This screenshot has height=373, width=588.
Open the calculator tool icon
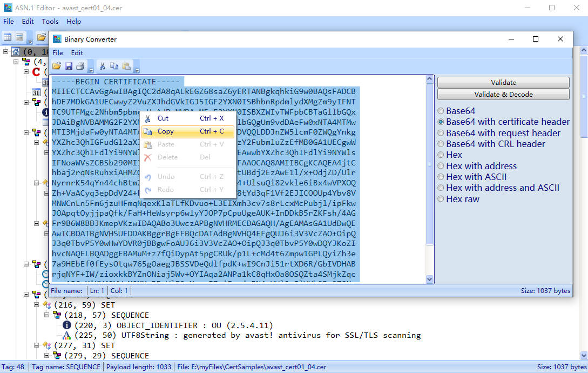(x=19, y=37)
